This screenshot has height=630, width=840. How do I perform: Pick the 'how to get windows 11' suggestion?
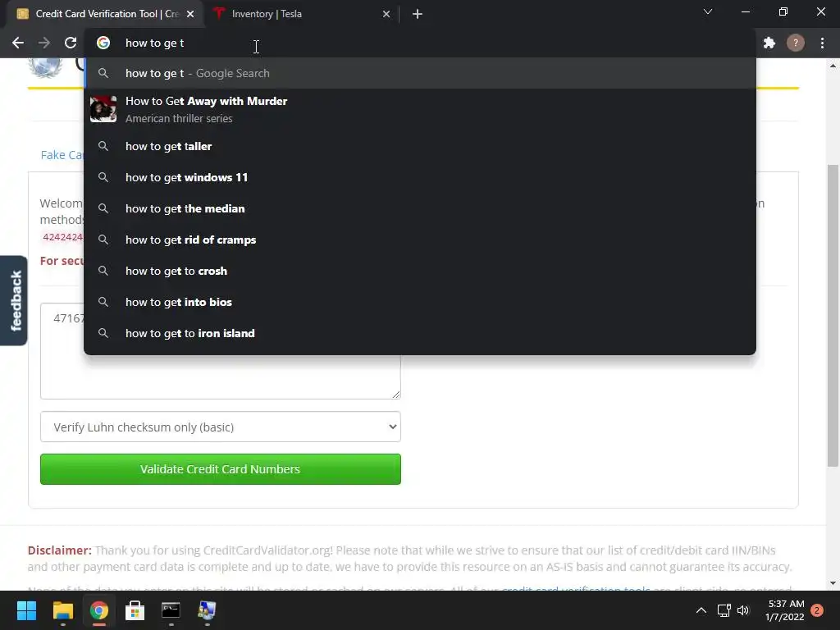point(420,177)
